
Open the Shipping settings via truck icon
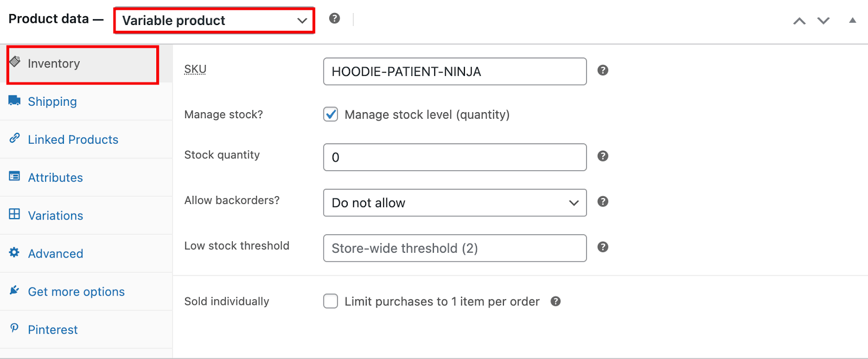[x=15, y=101]
